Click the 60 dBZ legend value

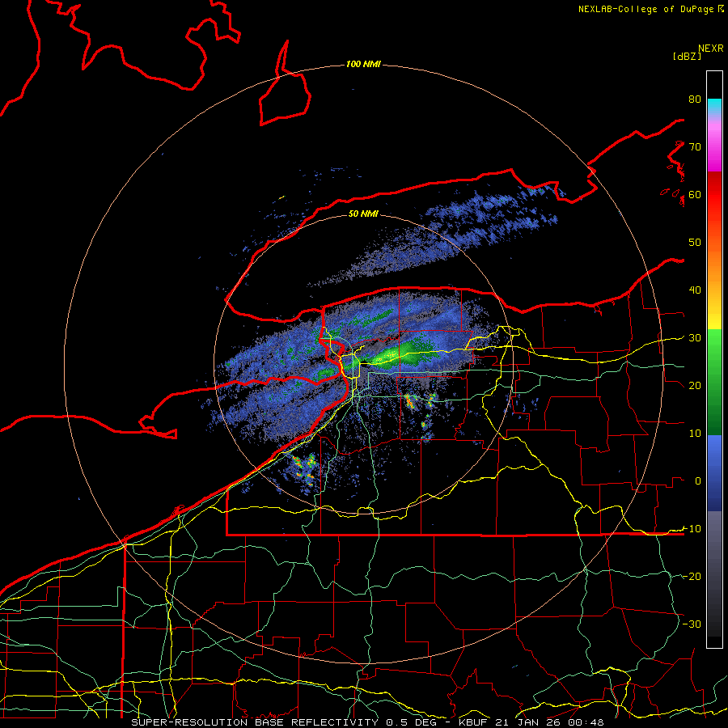click(x=695, y=194)
